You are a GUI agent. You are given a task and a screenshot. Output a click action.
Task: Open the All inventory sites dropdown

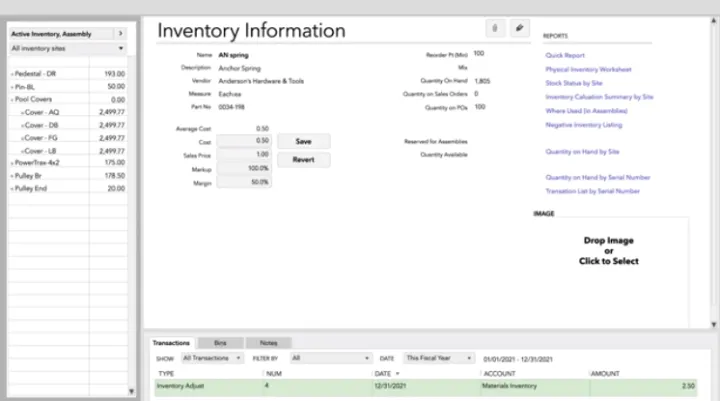(68, 48)
